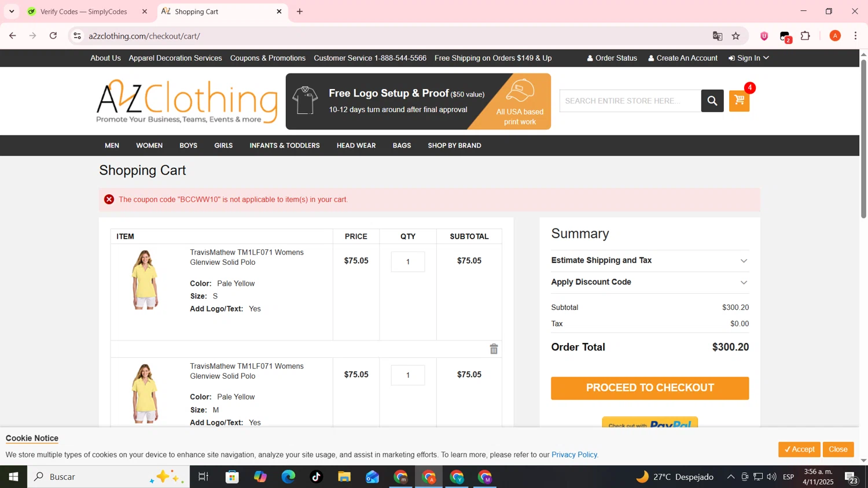Open a new browser tab
868x488 pixels.
300,12
